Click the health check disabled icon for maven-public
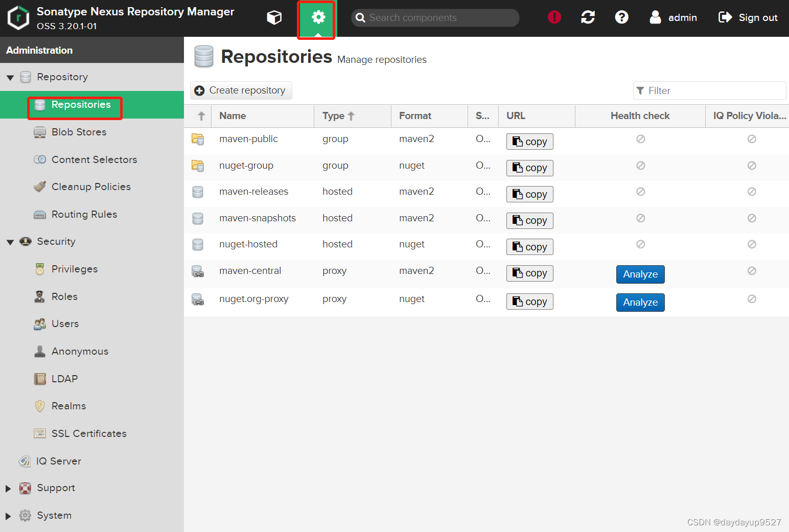 point(640,139)
